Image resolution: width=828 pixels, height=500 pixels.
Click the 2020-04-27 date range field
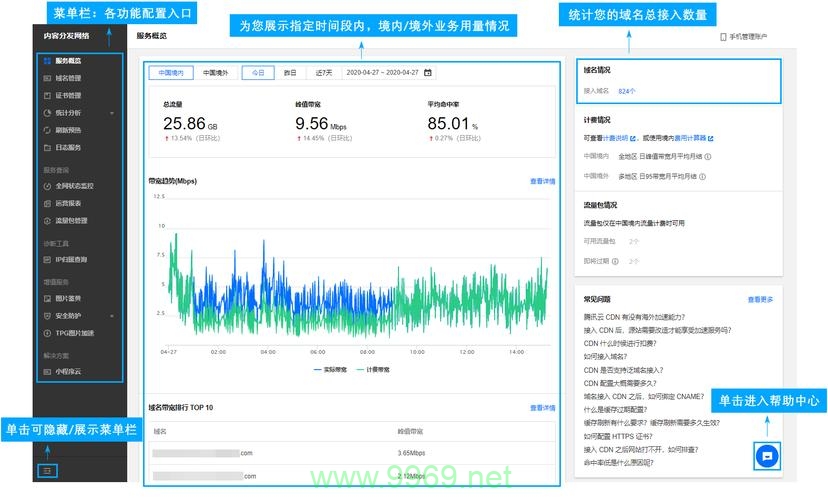point(389,73)
